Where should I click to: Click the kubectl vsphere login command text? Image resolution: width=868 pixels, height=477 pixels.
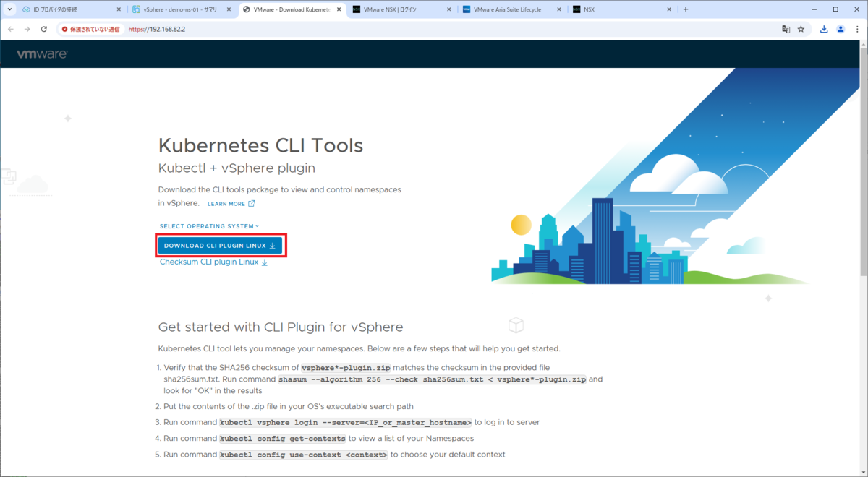click(x=346, y=422)
